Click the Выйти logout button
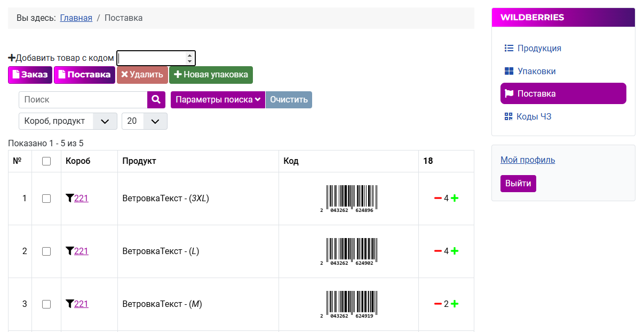This screenshot has height=332, width=644. click(x=518, y=184)
